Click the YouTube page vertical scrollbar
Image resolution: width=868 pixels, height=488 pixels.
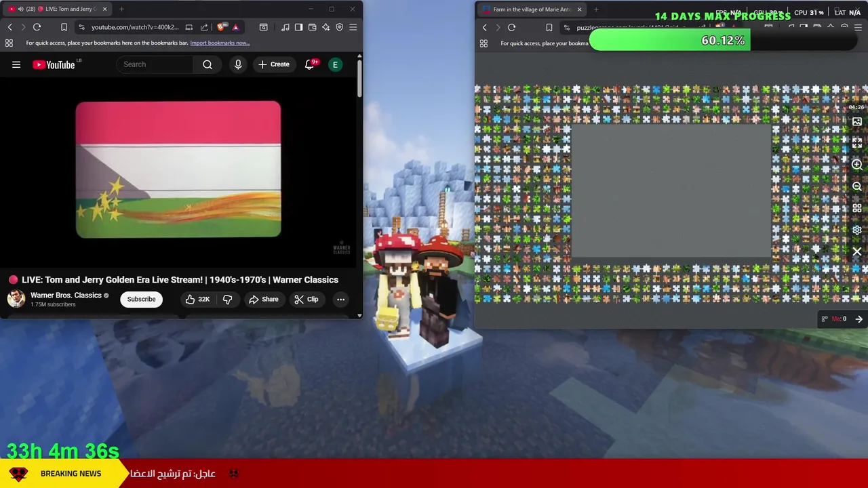pyautogui.click(x=359, y=78)
